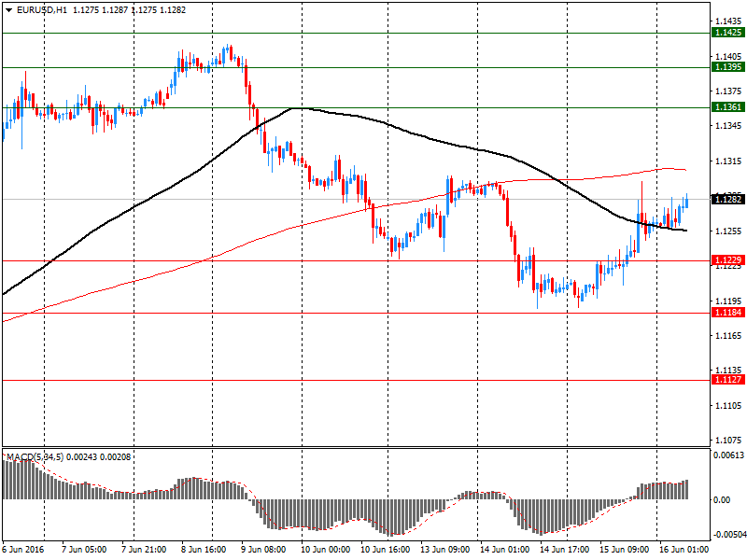Select the 1.1105 price scale value

click(x=728, y=406)
